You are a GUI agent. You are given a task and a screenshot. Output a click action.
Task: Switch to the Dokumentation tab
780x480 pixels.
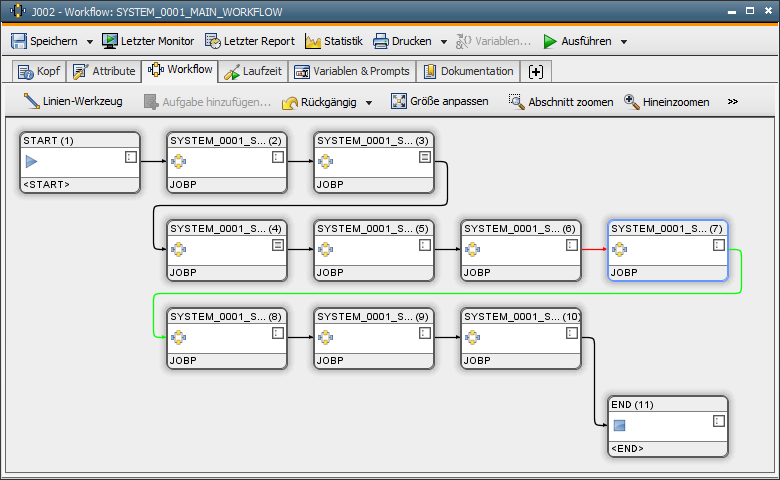pos(468,71)
